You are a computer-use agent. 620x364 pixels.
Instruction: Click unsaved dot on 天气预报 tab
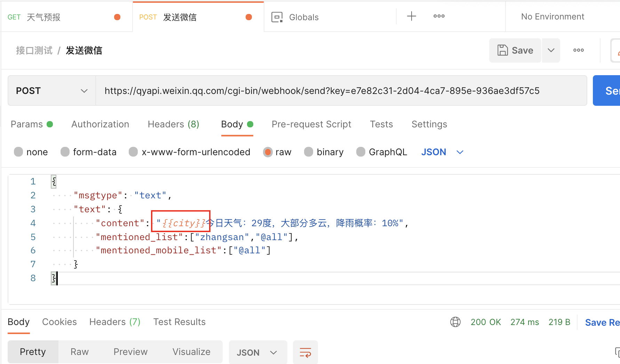(117, 17)
